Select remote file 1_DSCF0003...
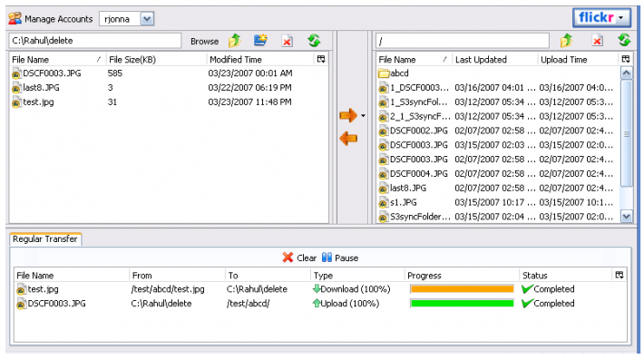Image resolution: width=644 pixels, height=359 pixels. click(498, 88)
